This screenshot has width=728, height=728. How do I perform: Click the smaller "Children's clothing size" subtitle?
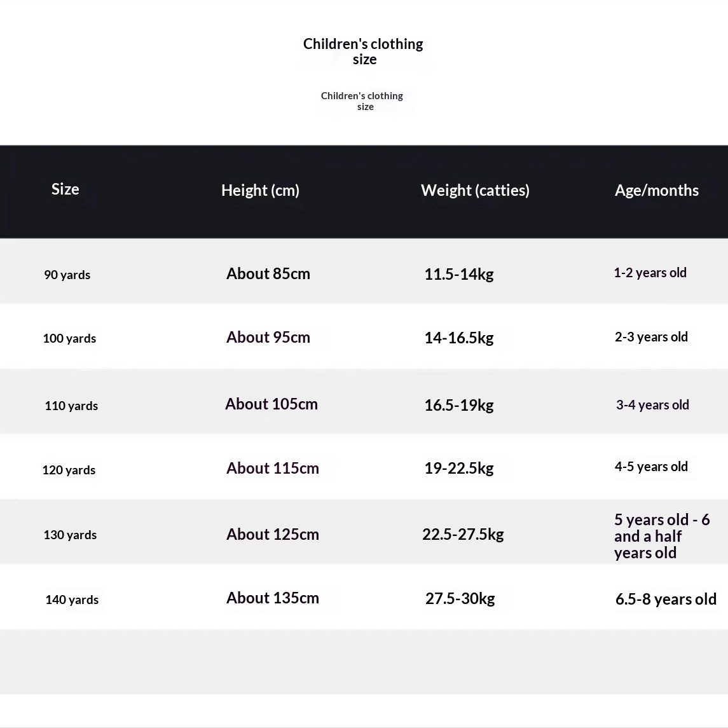[x=362, y=101]
